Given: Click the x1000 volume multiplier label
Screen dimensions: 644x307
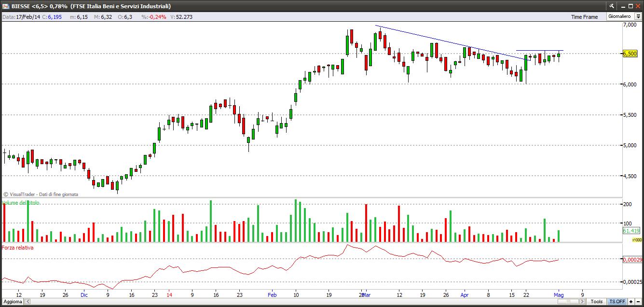Looking at the screenshot, I should pyautogui.click(x=637, y=239).
